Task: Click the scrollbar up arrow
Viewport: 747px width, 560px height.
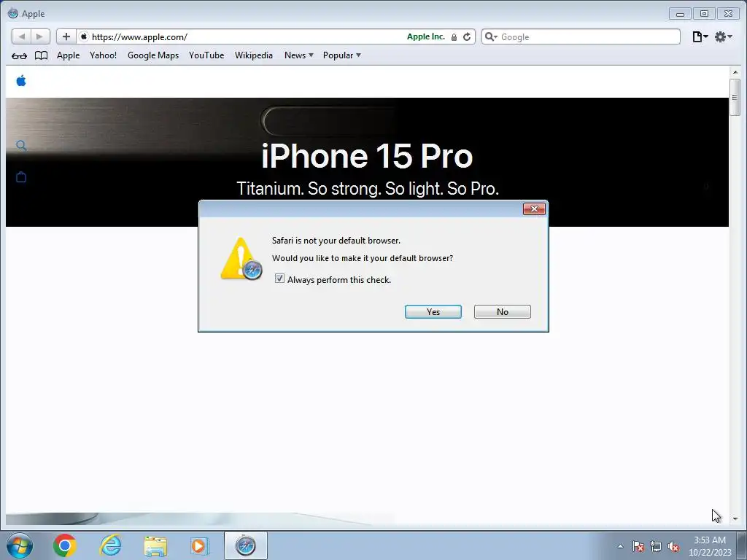Action: [735, 72]
